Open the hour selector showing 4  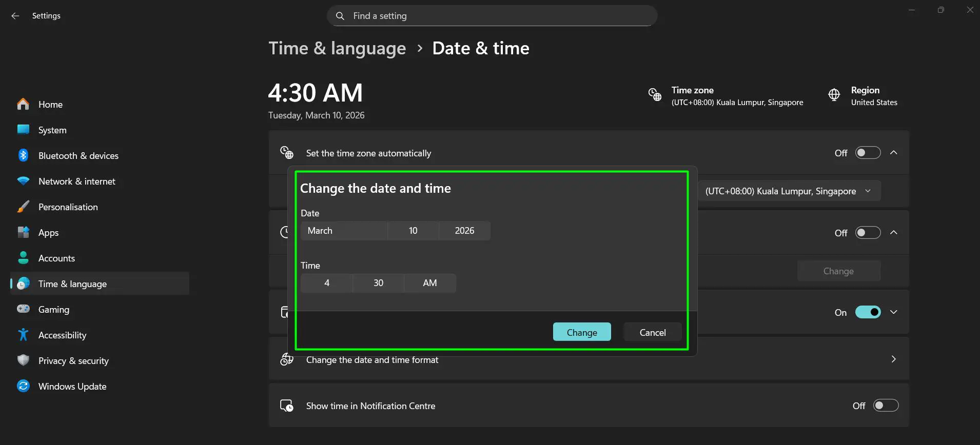[327, 283]
